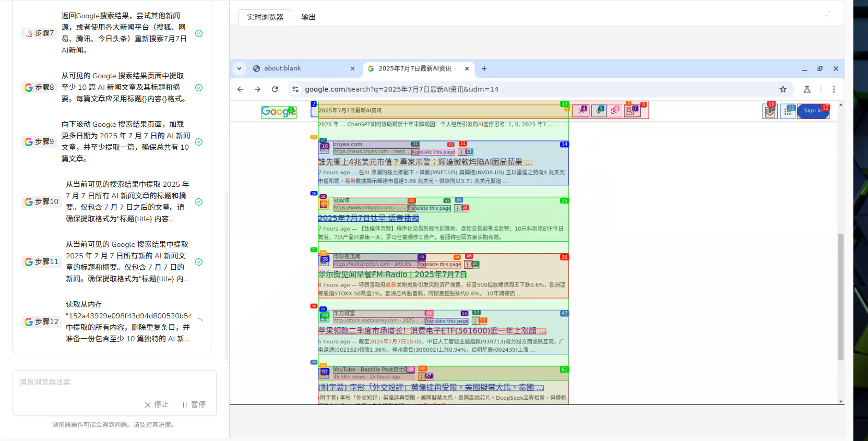Open the more-options dots for 钛媒体 result
Screen dimensions: 868x441
457,208
